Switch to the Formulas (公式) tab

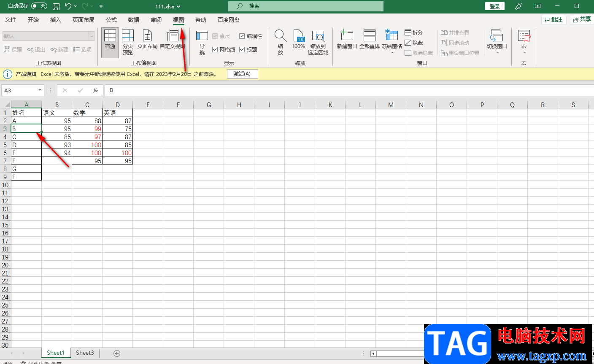coord(111,20)
